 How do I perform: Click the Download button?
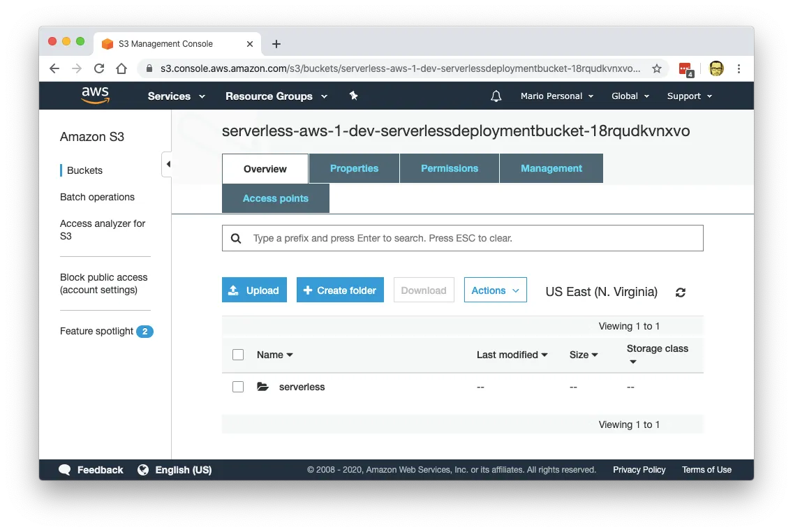click(424, 290)
